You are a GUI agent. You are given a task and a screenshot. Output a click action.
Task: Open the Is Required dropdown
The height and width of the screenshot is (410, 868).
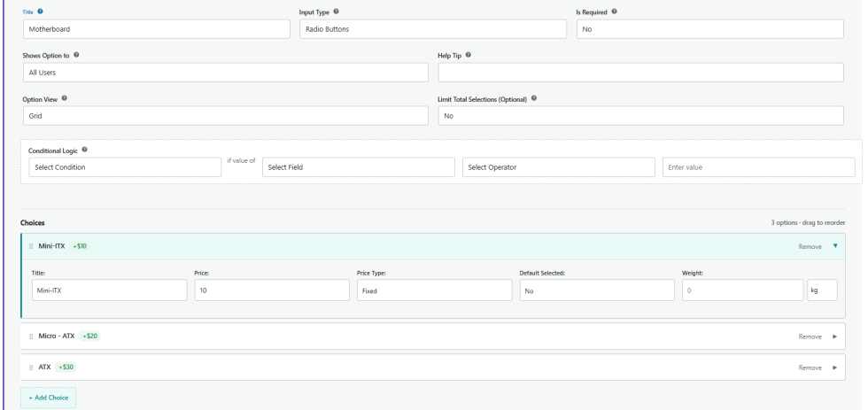[709, 29]
